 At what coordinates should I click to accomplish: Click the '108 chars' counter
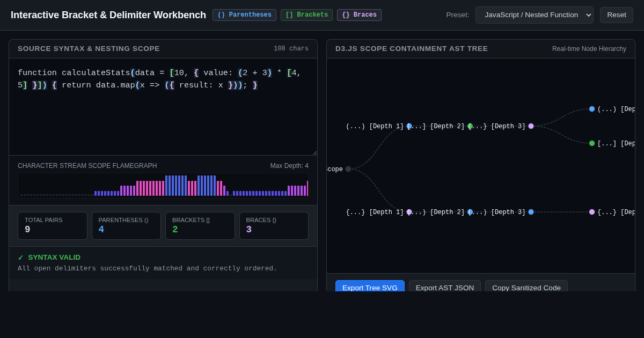(x=291, y=49)
